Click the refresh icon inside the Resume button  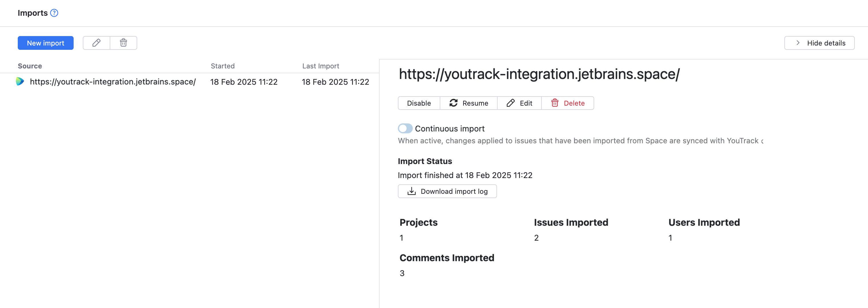(x=453, y=103)
